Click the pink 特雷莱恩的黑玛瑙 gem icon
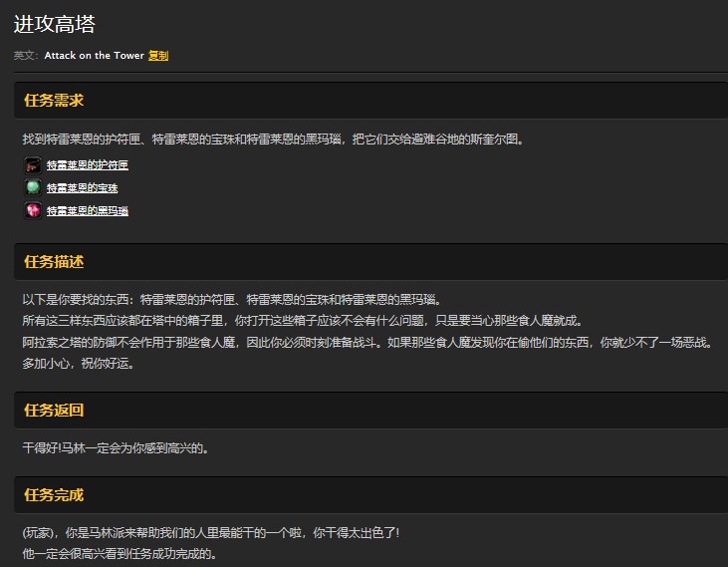 [33, 210]
